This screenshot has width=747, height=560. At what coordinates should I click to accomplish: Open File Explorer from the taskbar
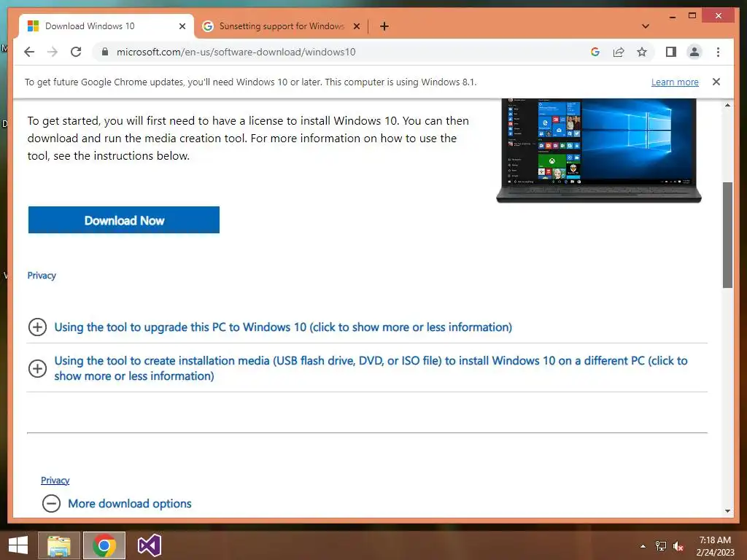pos(58,545)
